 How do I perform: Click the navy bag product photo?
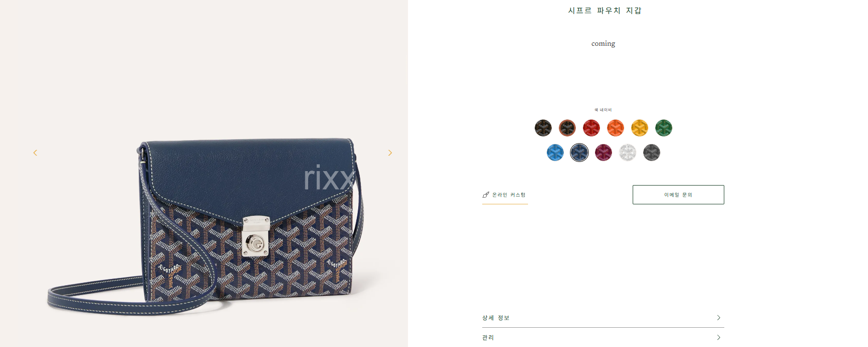(x=205, y=224)
